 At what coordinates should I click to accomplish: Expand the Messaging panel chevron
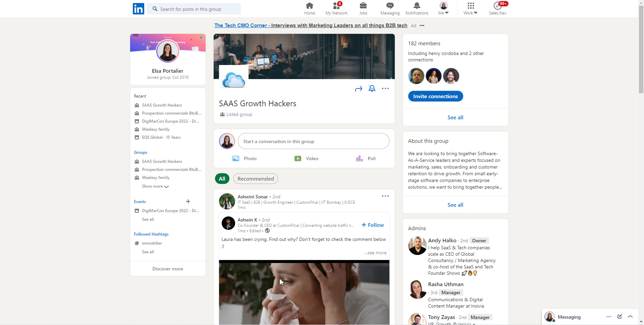630,317
